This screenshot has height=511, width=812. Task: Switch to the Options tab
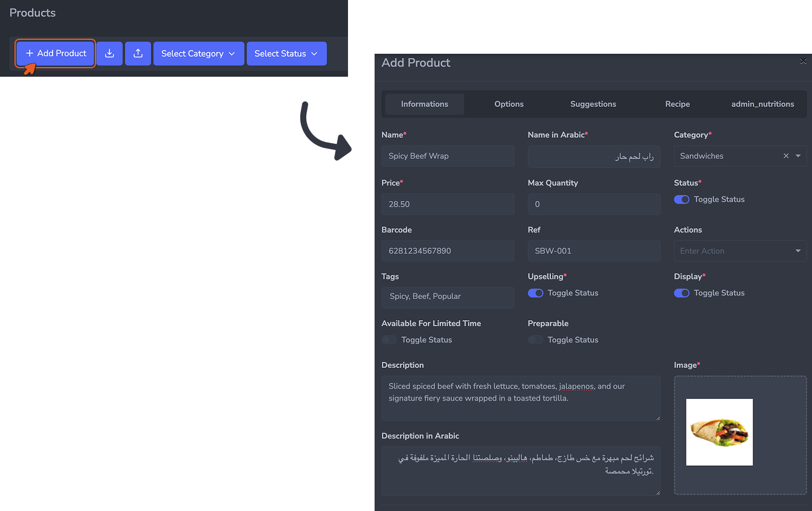click(509, 104)
